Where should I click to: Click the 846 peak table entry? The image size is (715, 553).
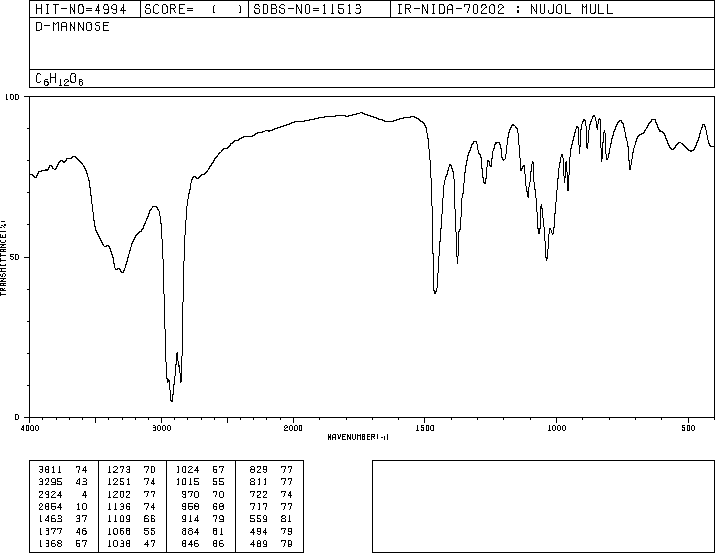pyautogui.click(x=190, y=543)
